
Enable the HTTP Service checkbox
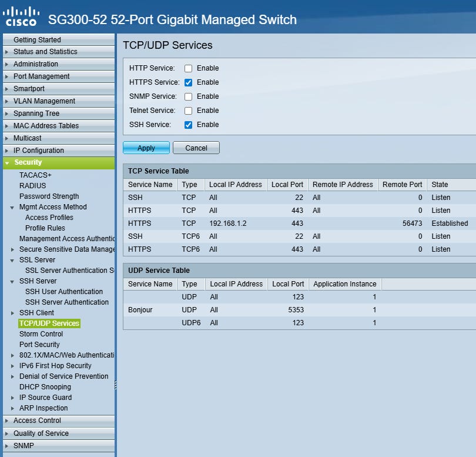pyautogui.click(x=188, y=68)
